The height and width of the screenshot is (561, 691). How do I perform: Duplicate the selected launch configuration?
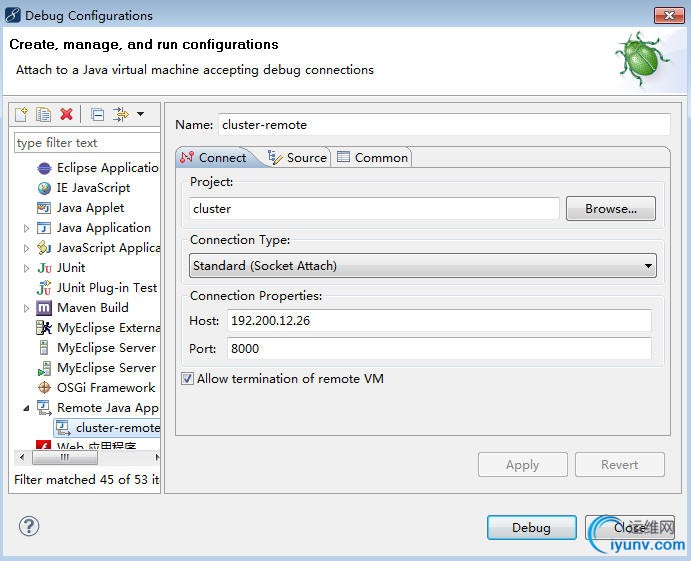(43, 115)
